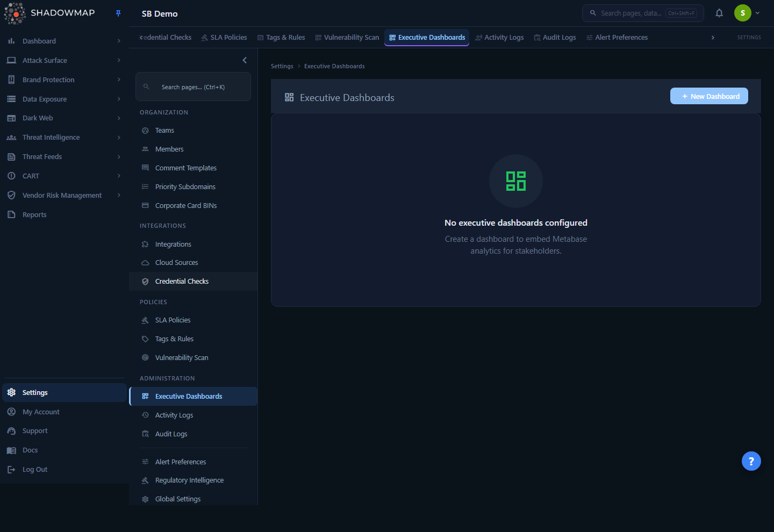Click Dashboard bar-chart icon in sidebar

11,41
